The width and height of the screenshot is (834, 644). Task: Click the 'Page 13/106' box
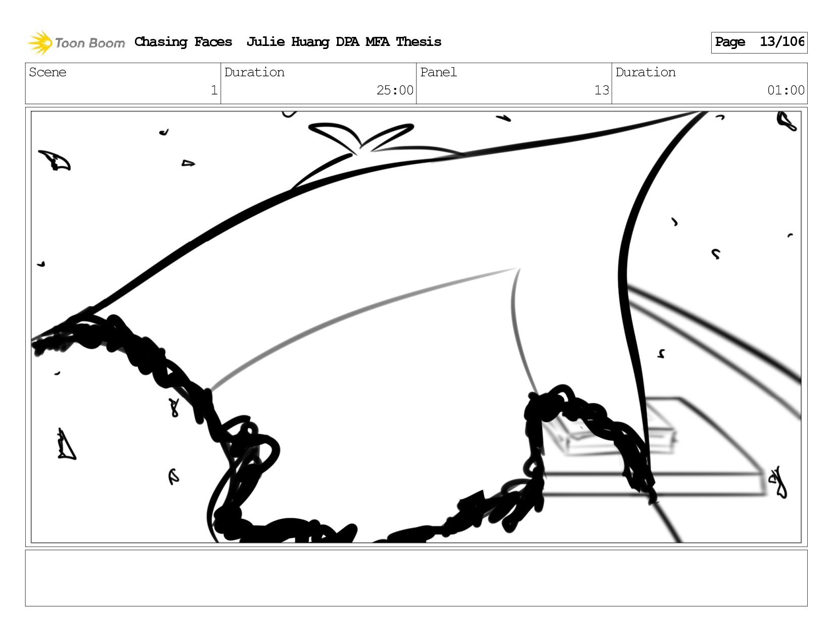[759, 42]
